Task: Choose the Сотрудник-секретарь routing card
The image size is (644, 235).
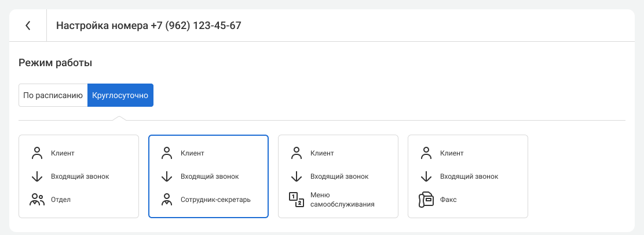Action: [x=208, y=176]
